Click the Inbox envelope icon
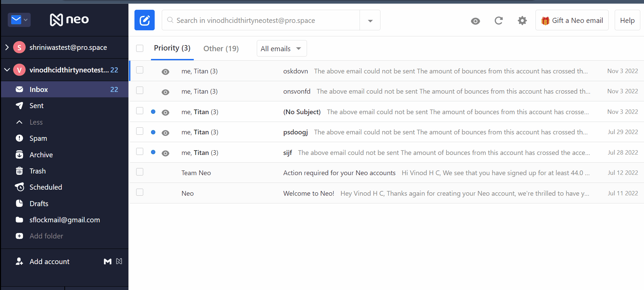Viewport: 644px width, 290px height. coord(20,89)
